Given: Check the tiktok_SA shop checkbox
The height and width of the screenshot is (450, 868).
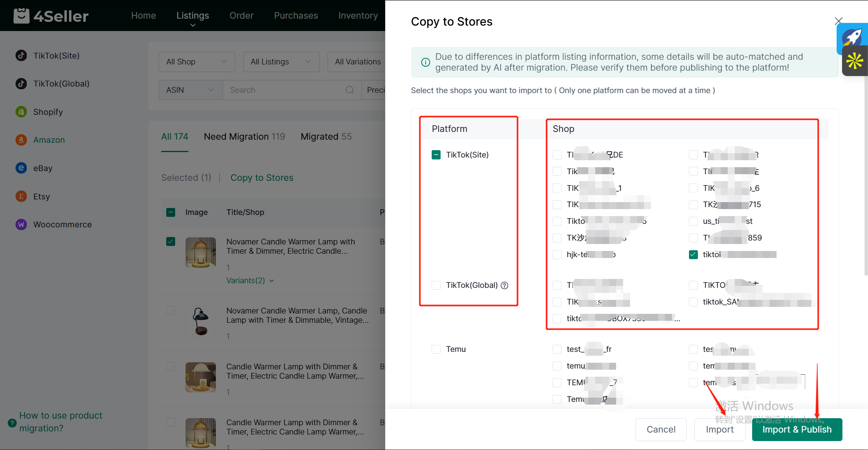Looking at the screenshot, I should [693, 302].
